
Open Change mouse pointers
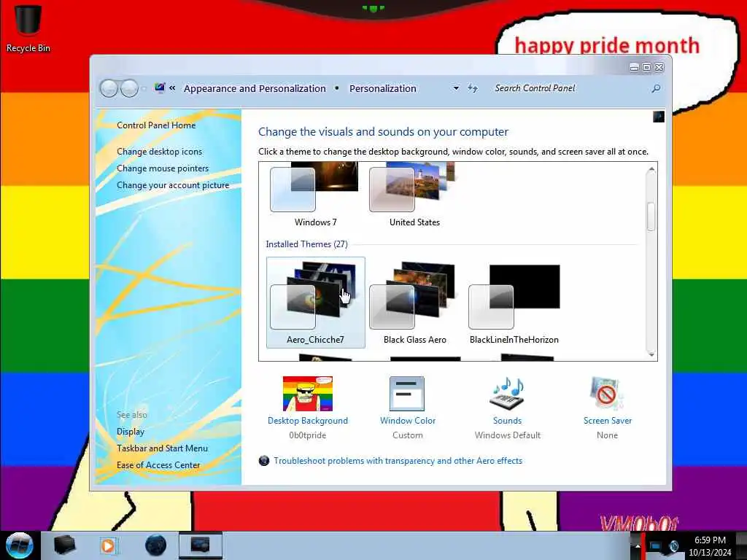[163, 168]
